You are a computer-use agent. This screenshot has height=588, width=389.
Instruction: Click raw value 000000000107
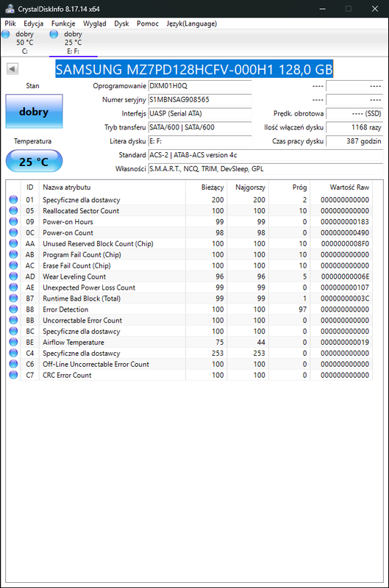tap(345, 287)
